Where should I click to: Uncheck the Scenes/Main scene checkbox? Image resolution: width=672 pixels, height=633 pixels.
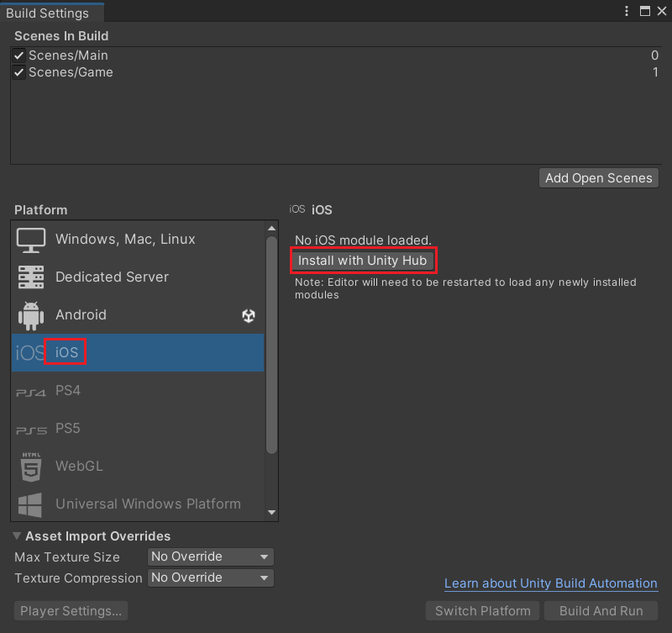[x=18, y=55]
